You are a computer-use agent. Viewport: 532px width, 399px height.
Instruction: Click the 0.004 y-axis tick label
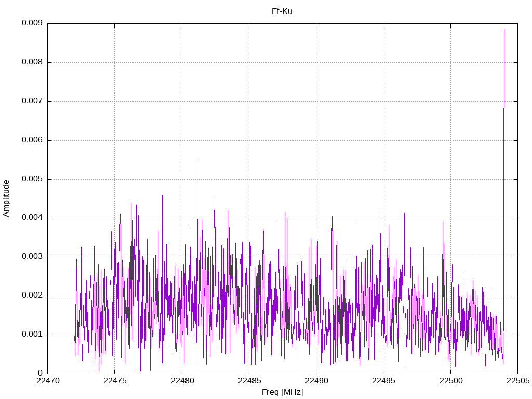(x=32, y=218)
